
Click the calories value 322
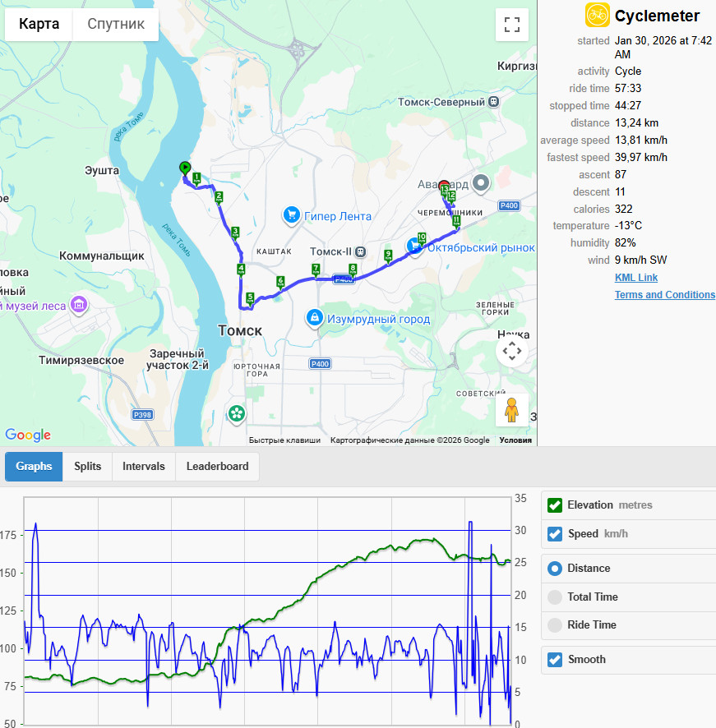[x=624, y=209]
